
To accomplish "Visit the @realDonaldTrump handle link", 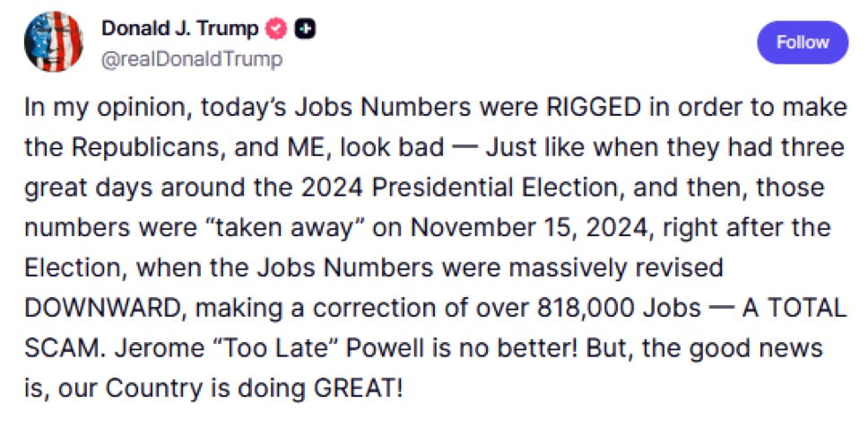I will (x=191, y=58).
